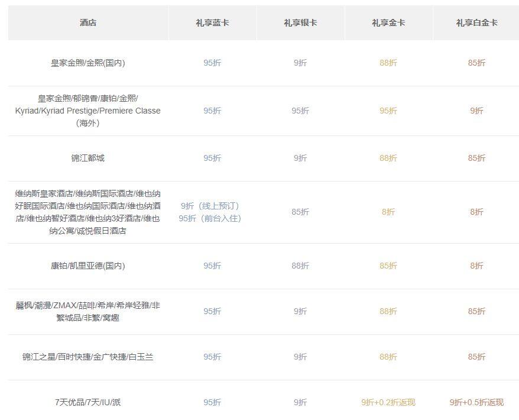Screen dimensions: 519x420
Task: Select the 9折+0.2折返现 gold card cell
Action: pos(388,402)
